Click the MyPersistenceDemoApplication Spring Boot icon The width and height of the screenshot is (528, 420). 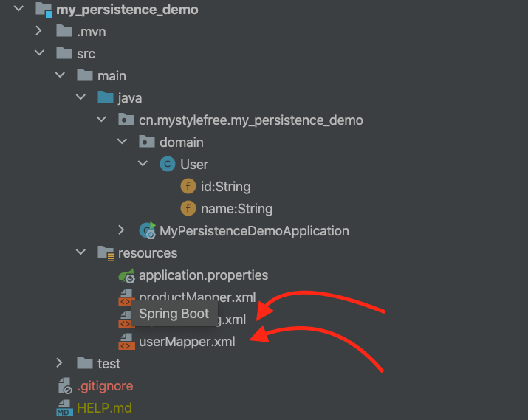click(x=147, y=230)
